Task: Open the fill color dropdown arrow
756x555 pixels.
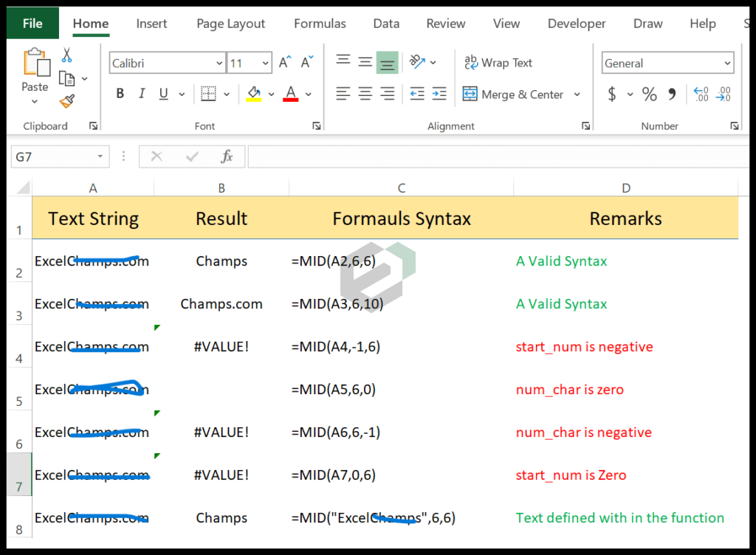Action: pyautogui.click(x=272, y=94)
